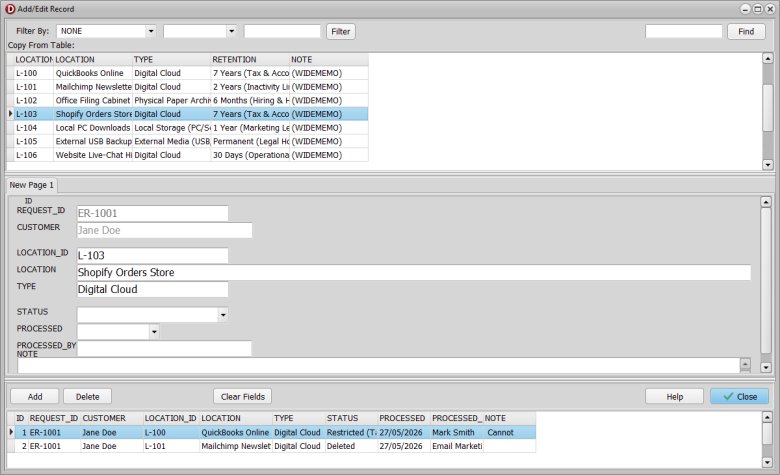Image resolution: width=780 pixels, height=475 pixels.
Task: Click the NOTE memo field
Action: pyautogui.click(x=379, y=366)
